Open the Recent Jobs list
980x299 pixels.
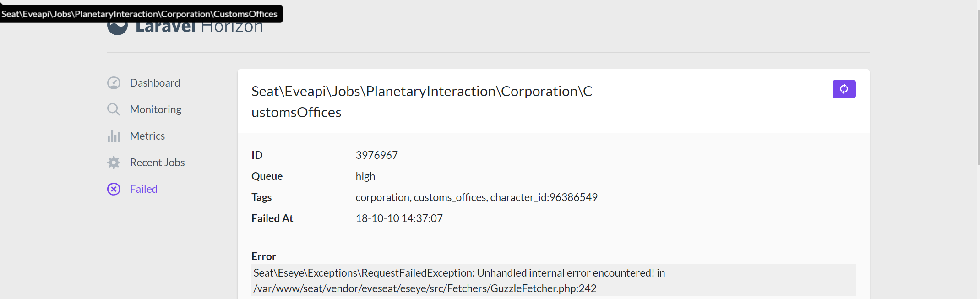tap(158, 162)
